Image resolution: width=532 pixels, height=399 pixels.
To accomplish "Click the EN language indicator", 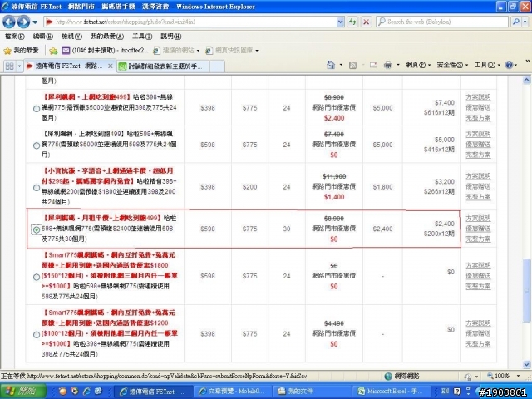I will pos(445,392).
